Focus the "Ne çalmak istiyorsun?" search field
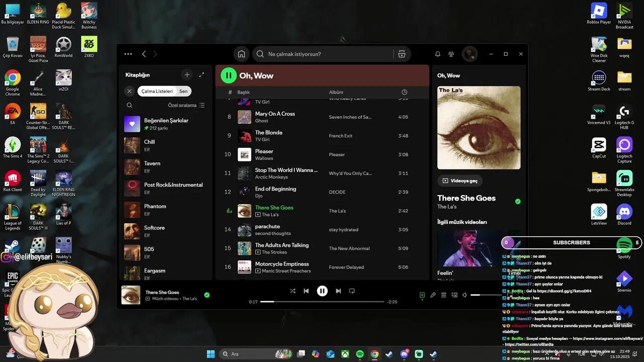 [323, 54]
